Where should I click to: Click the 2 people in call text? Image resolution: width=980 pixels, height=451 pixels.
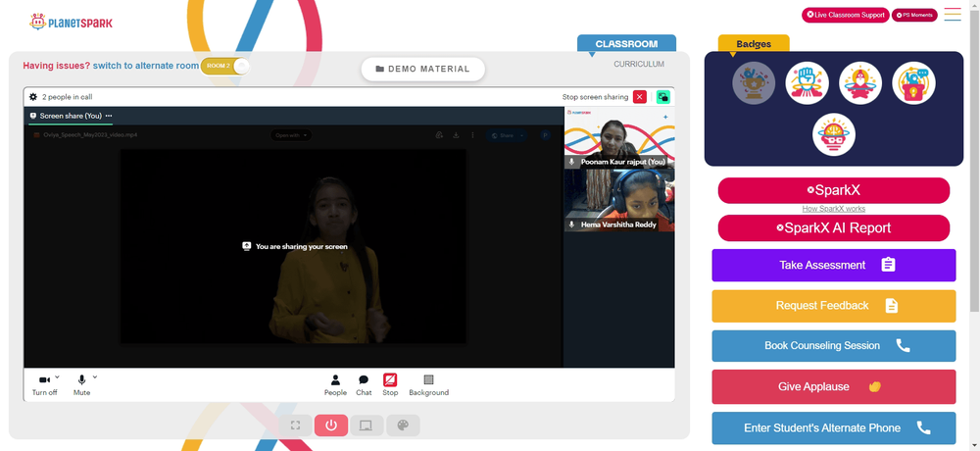pos(68,97)
